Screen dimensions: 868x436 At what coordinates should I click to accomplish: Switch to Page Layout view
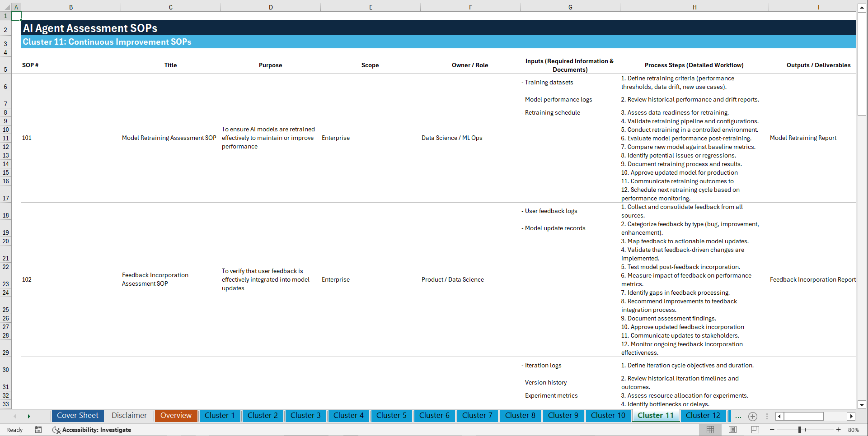pos(732,430)
